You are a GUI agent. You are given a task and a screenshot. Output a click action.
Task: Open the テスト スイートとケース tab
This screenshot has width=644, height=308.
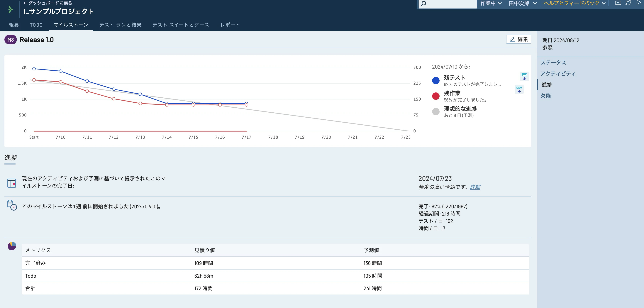coord(181,25)
